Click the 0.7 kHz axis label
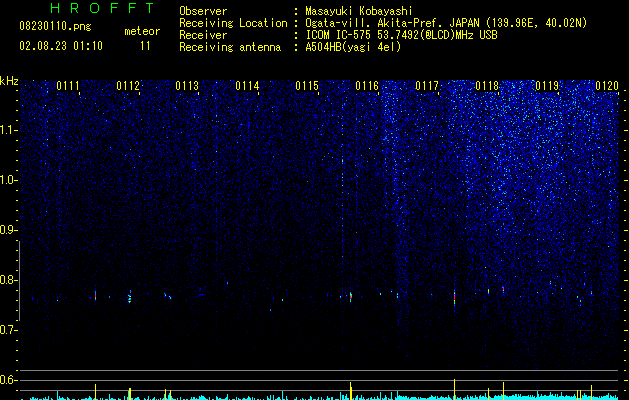629x400 pixels. (8, 330)
